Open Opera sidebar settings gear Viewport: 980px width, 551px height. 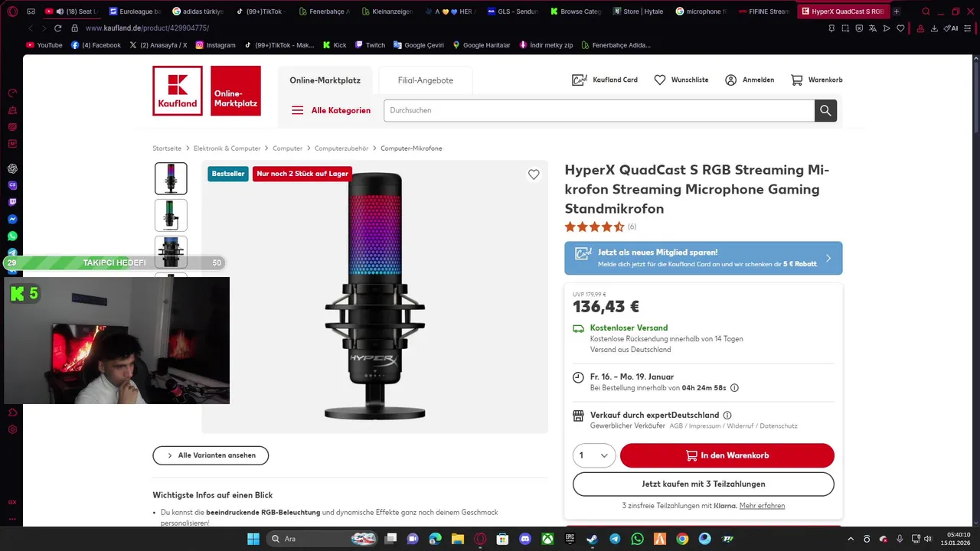[x=12, y=429]
